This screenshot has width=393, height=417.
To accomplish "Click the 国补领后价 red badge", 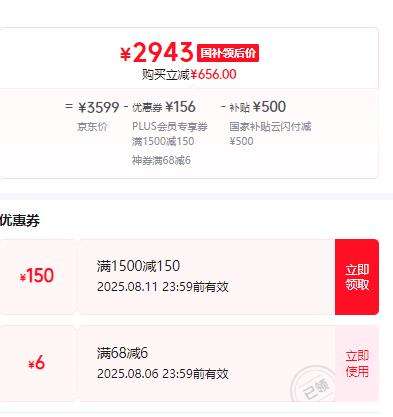I will 228,53.
